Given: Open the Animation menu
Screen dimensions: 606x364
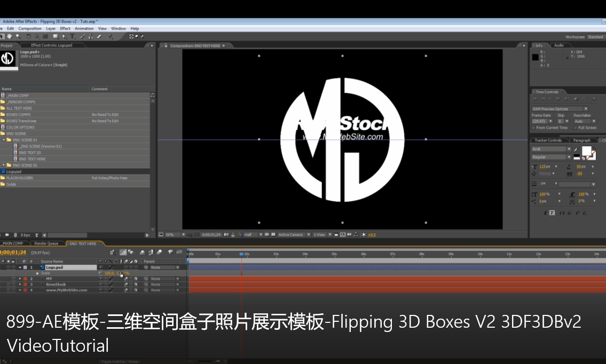Looking at the screenshot, I should pos(84,29).
